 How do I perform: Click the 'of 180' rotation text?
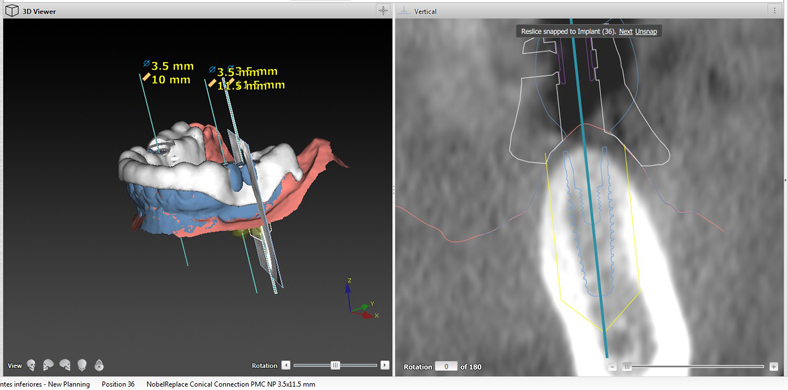tap(471, 367)
